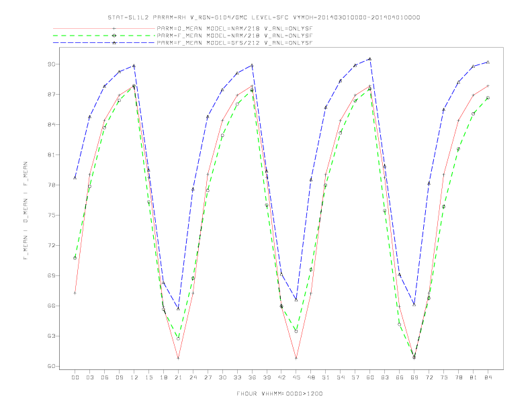Image resolution: width=532 pixels, height=411 pixels.
Task: Click the x-axis tick label 66
Action: point(400,377)
